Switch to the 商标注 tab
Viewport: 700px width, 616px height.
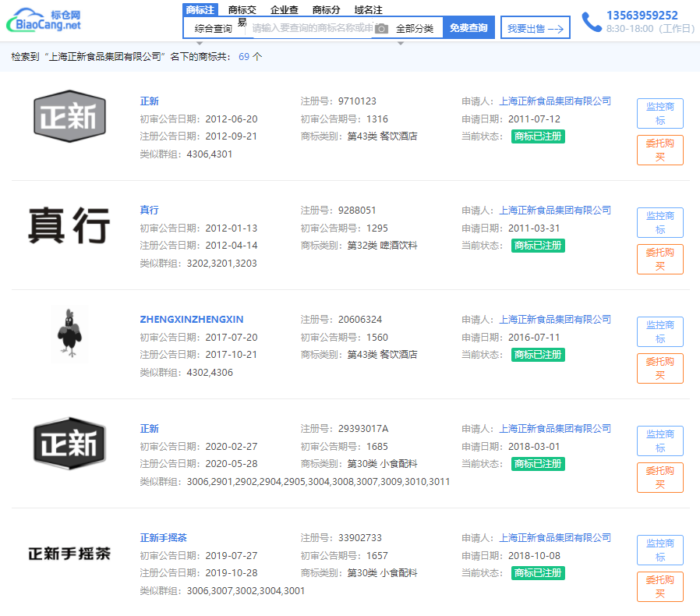tap(200, 10)
